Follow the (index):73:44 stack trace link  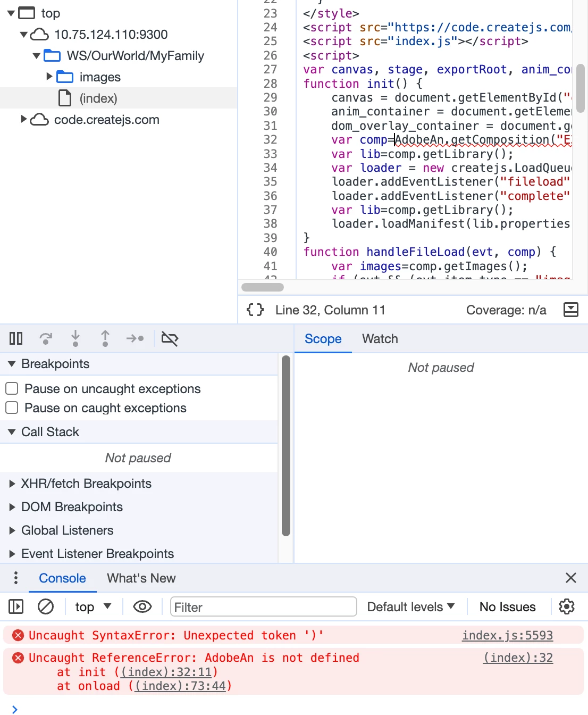[x=180, y=686]
